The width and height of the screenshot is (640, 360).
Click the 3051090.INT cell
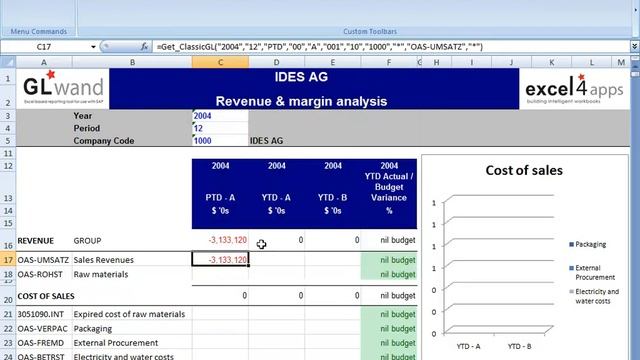click(44, 314)
